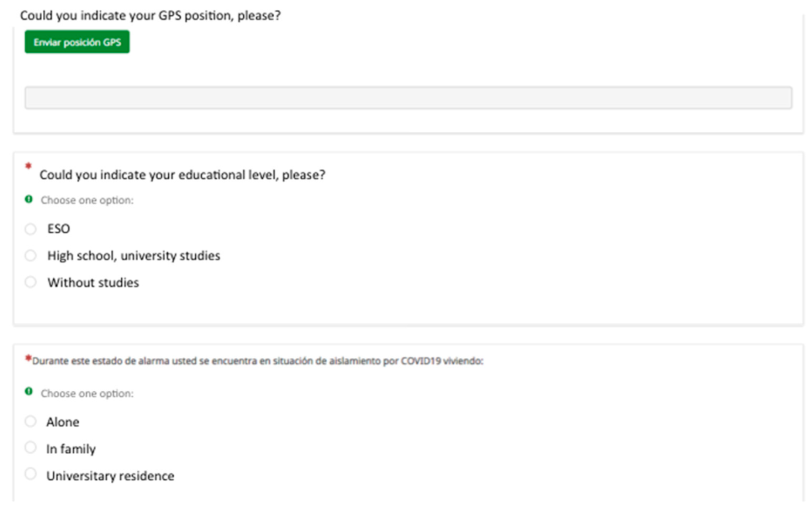
Task: Click the 'Without studies' label text
Action: [x=93, y=283]
